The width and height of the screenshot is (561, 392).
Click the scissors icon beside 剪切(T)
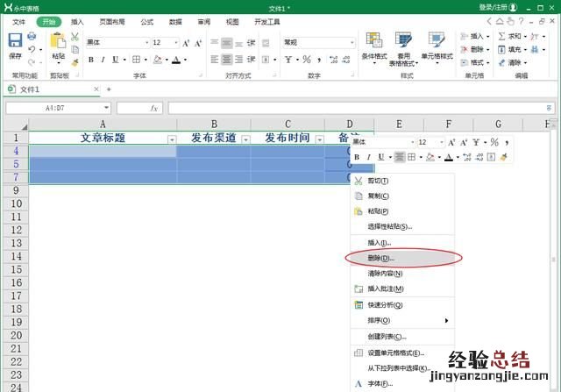(x=358, y=181)
